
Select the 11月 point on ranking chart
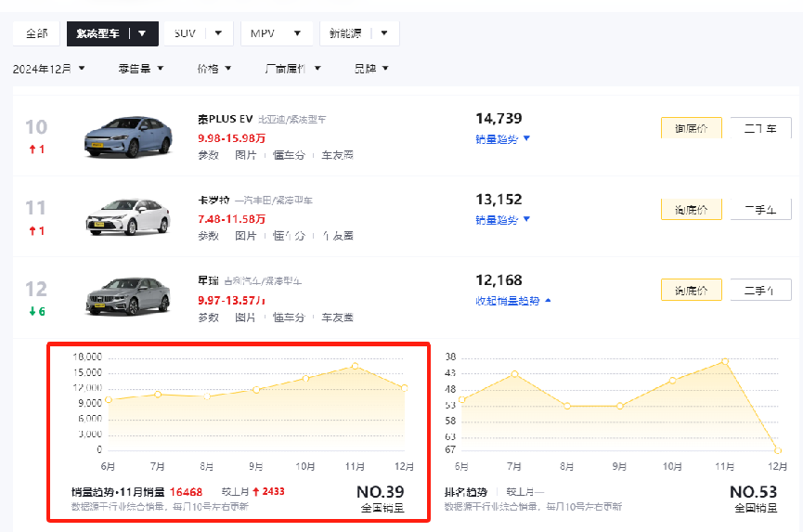click(725, 361)
